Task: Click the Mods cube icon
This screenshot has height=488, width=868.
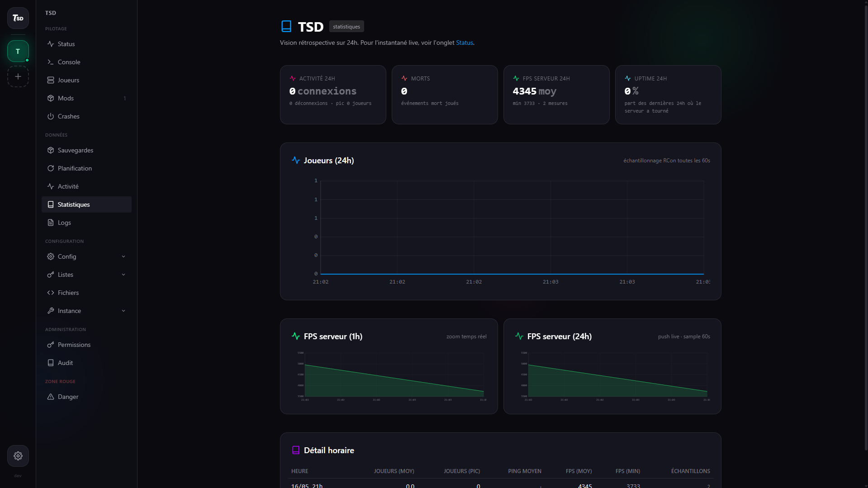Action: [51, 98]
